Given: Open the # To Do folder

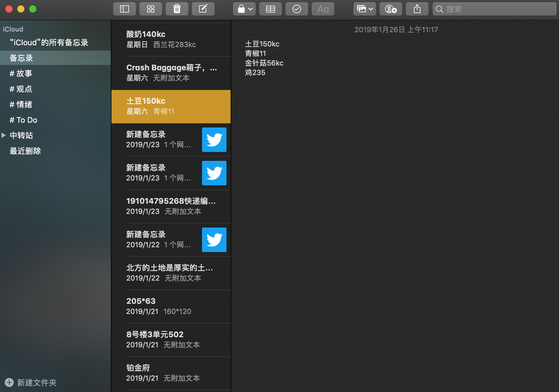Looking at the screenshot, I should pos(55,120).
